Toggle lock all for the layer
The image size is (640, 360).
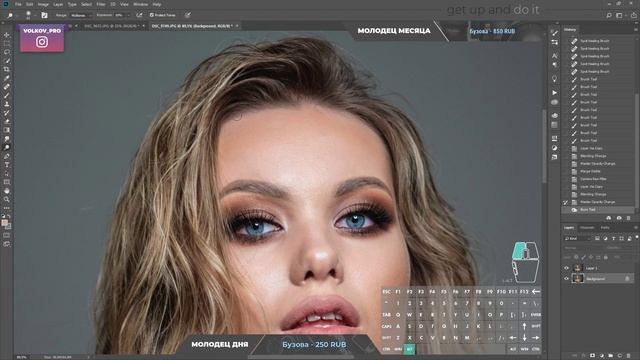pyautogui.click(x=606, y=257)
